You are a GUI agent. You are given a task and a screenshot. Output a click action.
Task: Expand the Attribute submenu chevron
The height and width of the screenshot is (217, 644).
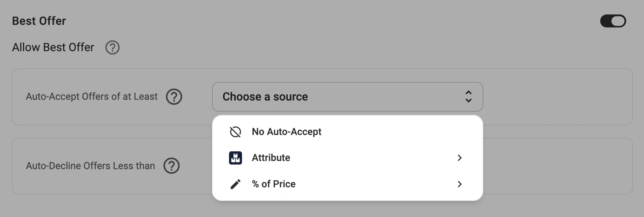coord(460,158)
